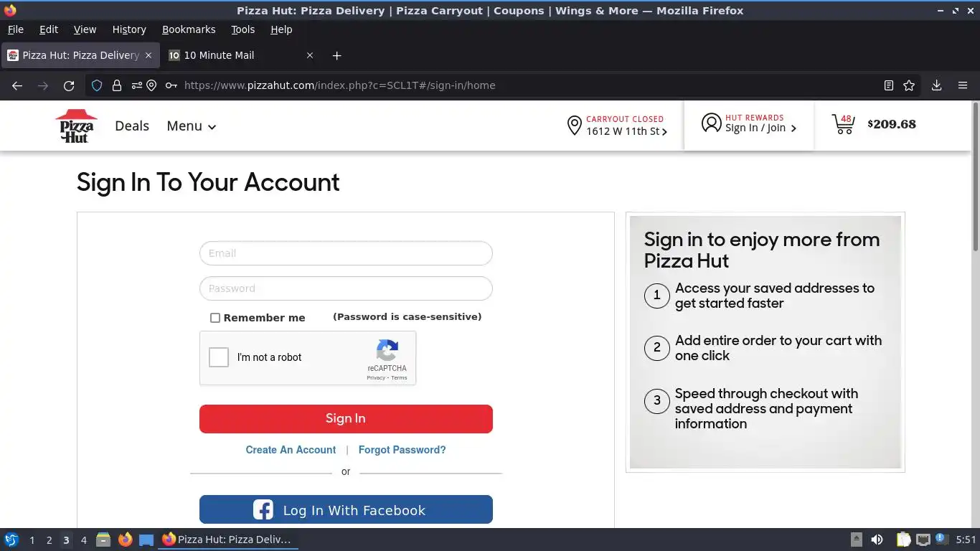Open the Firefox hamburger menu

click(963, 85)
